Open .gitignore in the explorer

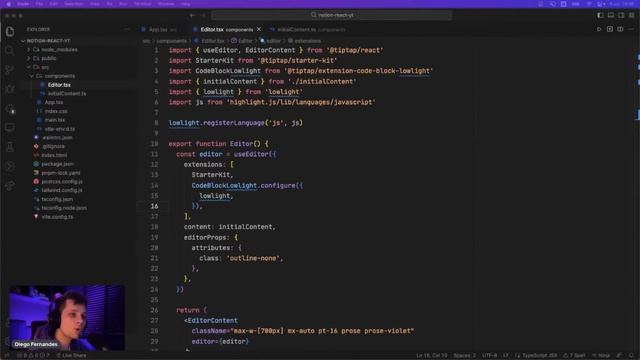52,146
